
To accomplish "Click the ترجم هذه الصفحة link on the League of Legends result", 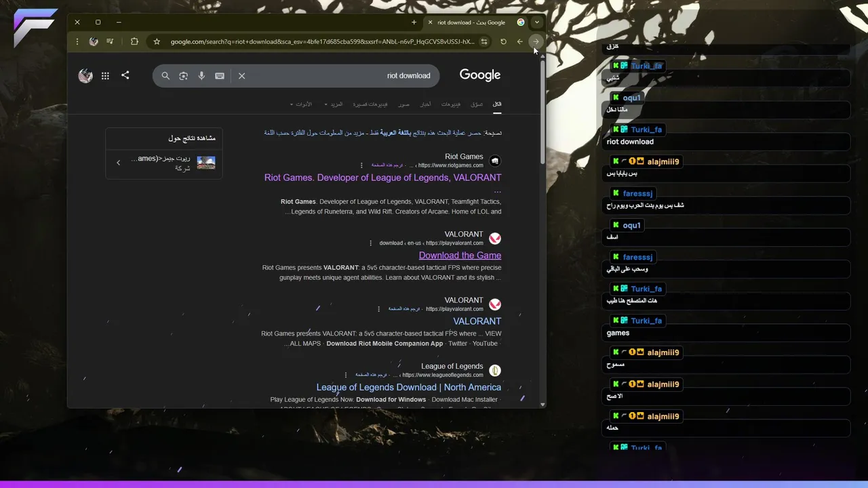I will pyautogui.click(x=372, y=375).
